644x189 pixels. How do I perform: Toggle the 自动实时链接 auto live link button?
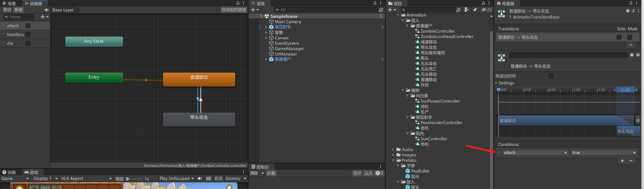[x=234, y=10]
